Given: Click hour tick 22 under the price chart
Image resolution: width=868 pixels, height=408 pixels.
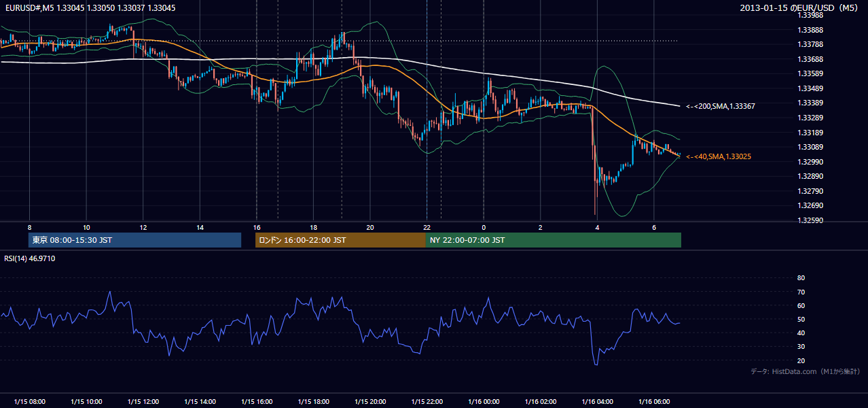Looking at the screenshot, I should coord(427,227).
